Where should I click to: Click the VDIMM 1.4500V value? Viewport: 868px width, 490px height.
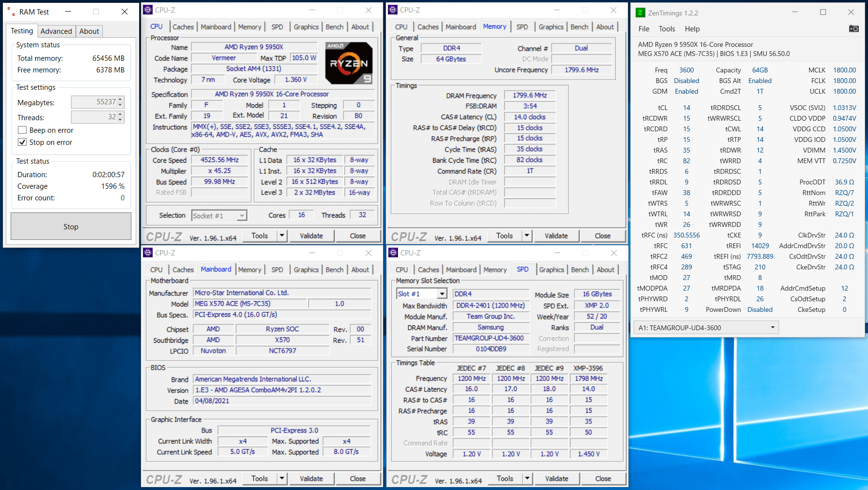pos(844,150)
